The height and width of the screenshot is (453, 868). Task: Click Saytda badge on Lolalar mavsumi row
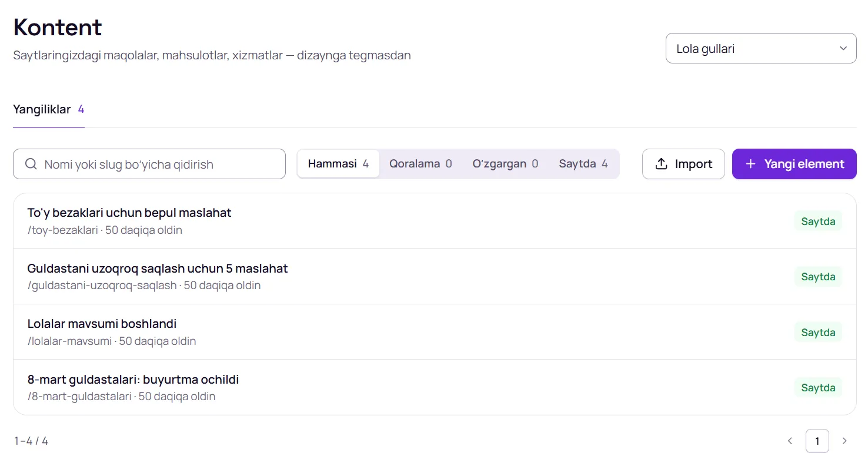[x=818, y=332]
